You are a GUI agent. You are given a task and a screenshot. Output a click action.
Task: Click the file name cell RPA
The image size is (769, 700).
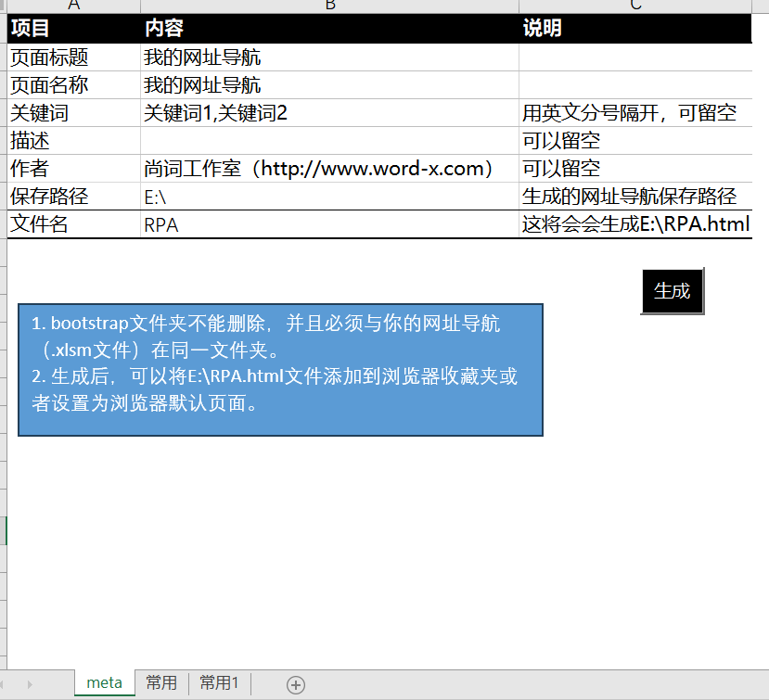coord(329,224)
